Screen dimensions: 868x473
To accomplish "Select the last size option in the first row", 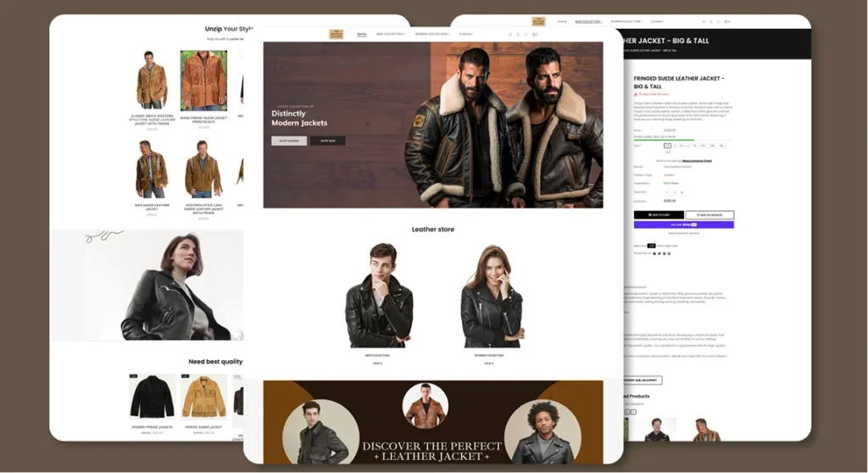I will [723, 146].
